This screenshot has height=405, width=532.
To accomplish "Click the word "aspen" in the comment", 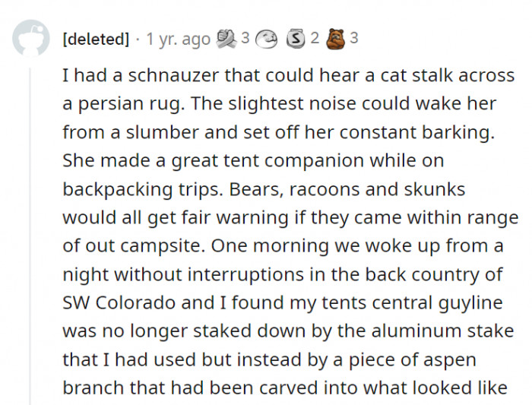I will (x=451, y=359).
